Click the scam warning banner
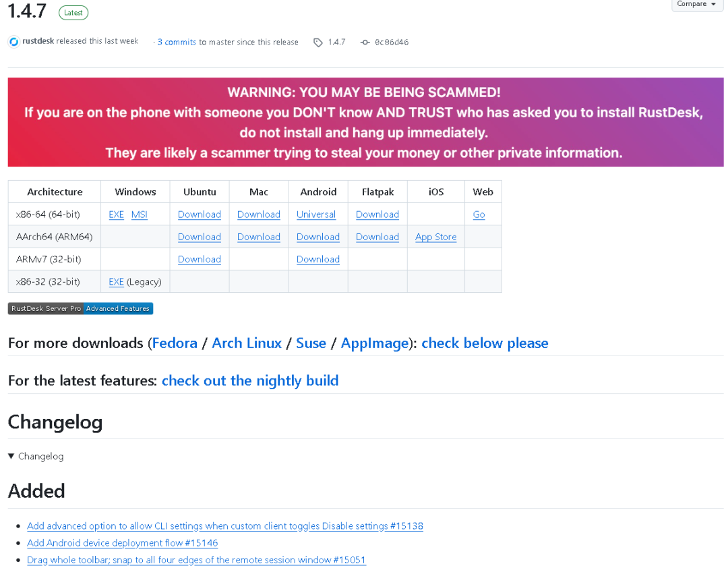Viewport: 728px width, 568px height. point(365,122)
